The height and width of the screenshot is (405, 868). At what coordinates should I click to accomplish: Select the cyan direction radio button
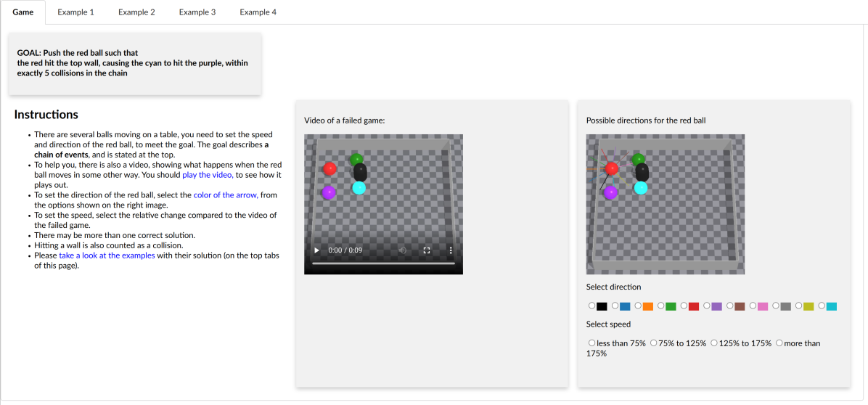point(822,306)
